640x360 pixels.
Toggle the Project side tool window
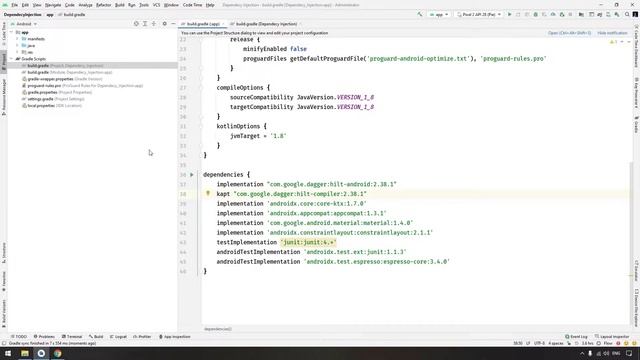[x=4, y=62]
